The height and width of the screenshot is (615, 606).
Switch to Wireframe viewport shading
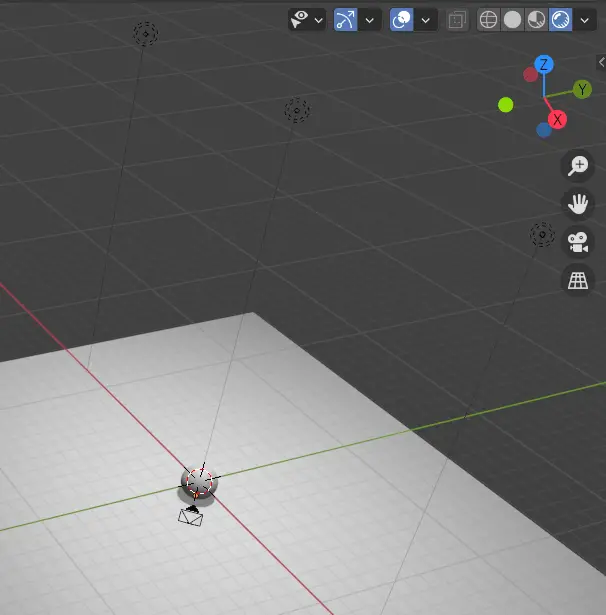[488, 20]
